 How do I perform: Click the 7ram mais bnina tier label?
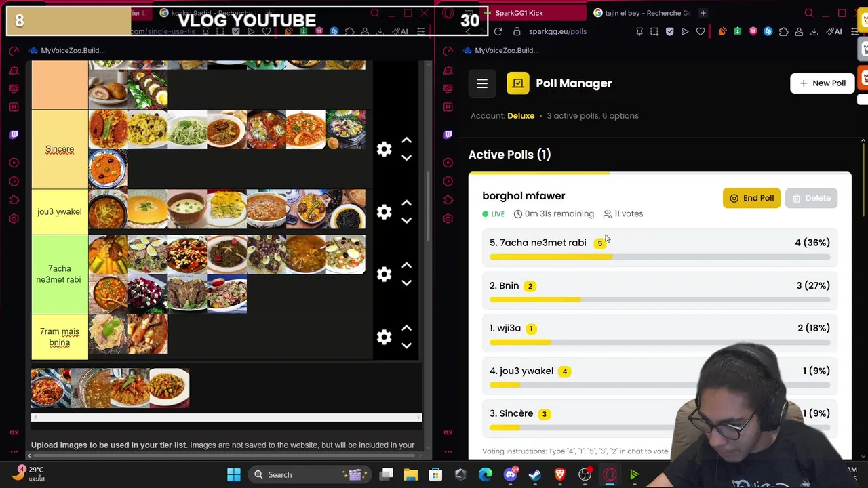point(60,337)
